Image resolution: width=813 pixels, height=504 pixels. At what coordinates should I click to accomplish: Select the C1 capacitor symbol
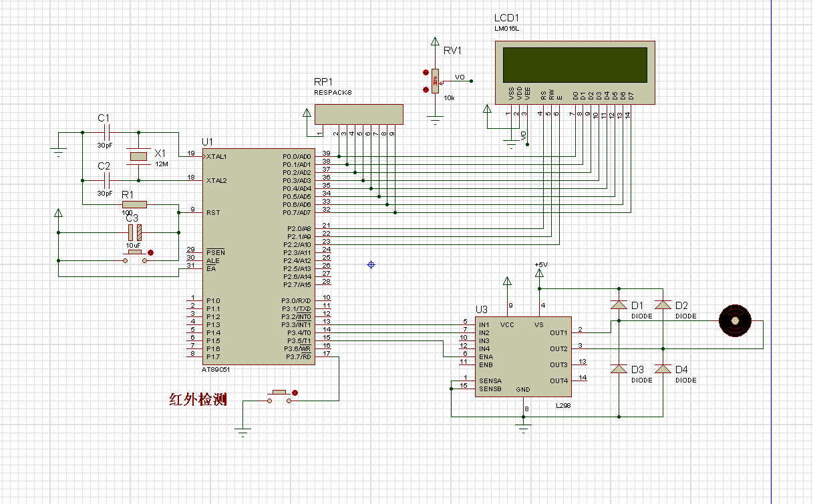[x=106, y=132]
